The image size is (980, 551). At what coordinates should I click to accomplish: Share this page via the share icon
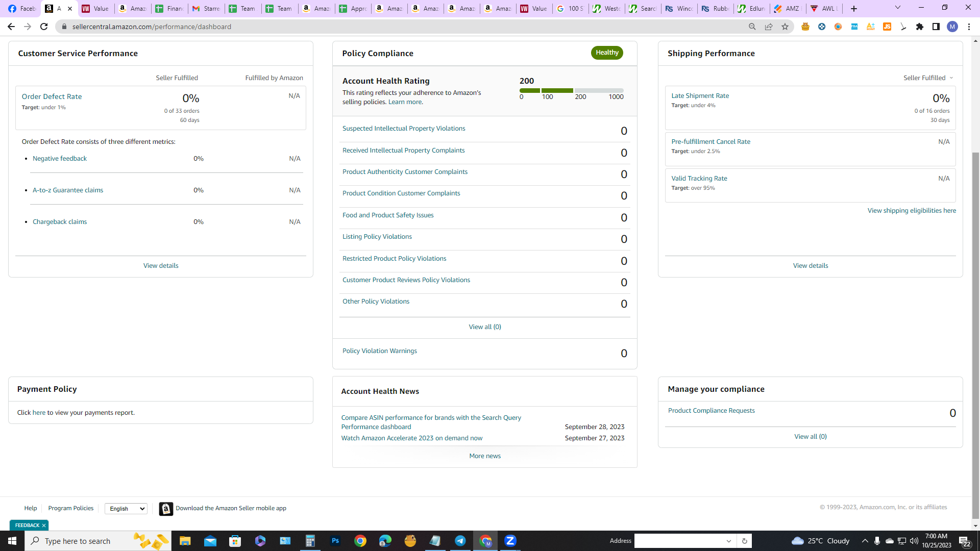tap(768, 27)
